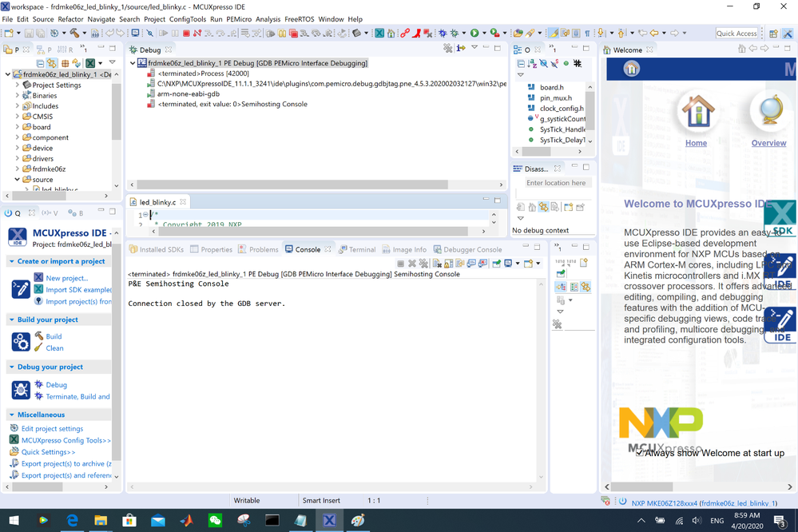Viewport: 798px width, 532px height.
Task: Toggle Group Macro Definitions hash icon in Outline
Action: [577, 64]
